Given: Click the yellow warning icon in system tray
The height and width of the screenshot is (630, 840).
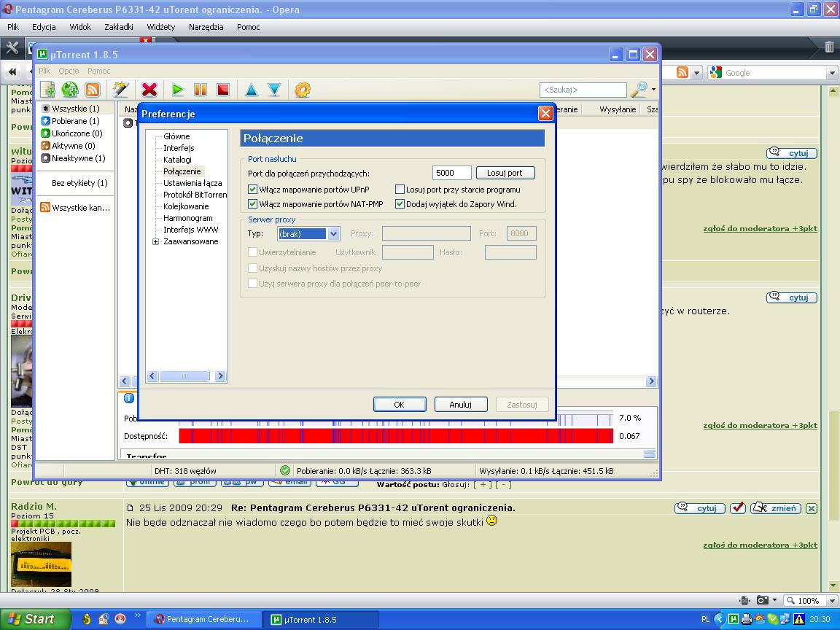Looking at the screenshot, I should (x=798, y=619).
